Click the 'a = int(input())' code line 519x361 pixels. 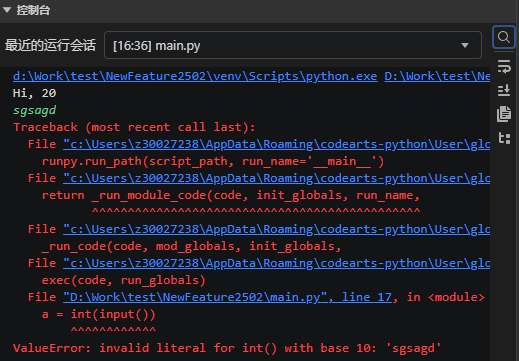(x=99, y=314)
